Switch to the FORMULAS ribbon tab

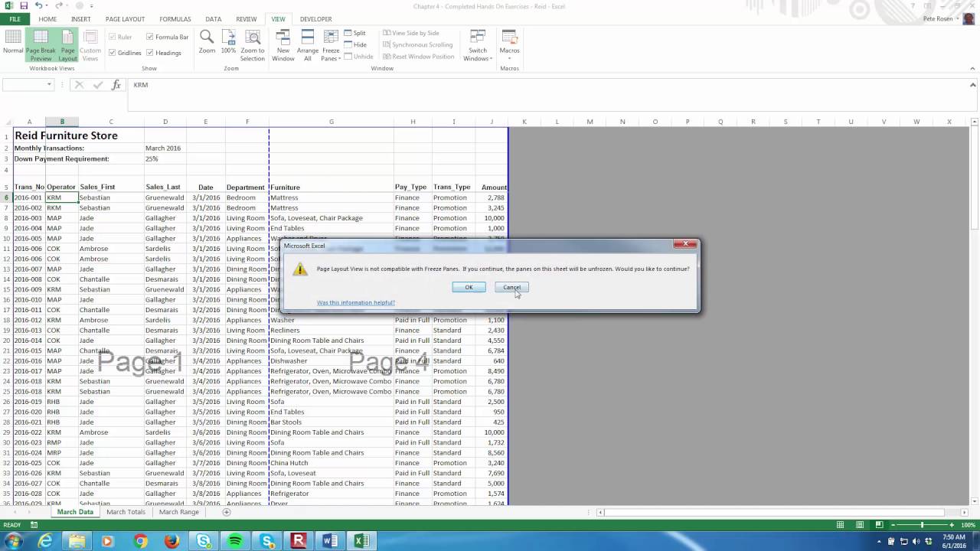[x=175, y=19]
